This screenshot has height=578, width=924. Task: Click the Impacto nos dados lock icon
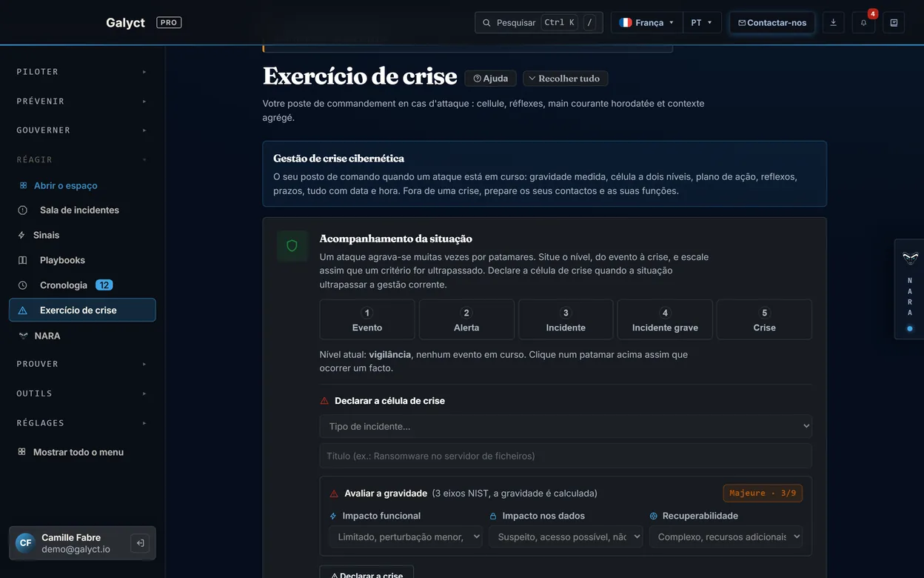(x=493, y=516)
